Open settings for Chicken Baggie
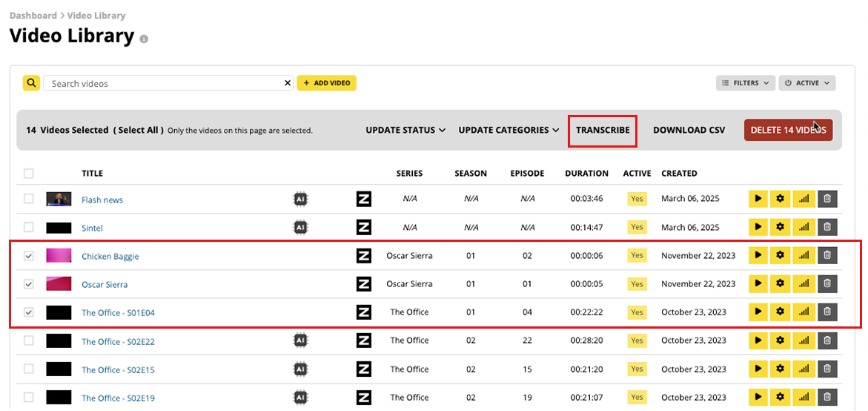868x411 pixels. 781,255
